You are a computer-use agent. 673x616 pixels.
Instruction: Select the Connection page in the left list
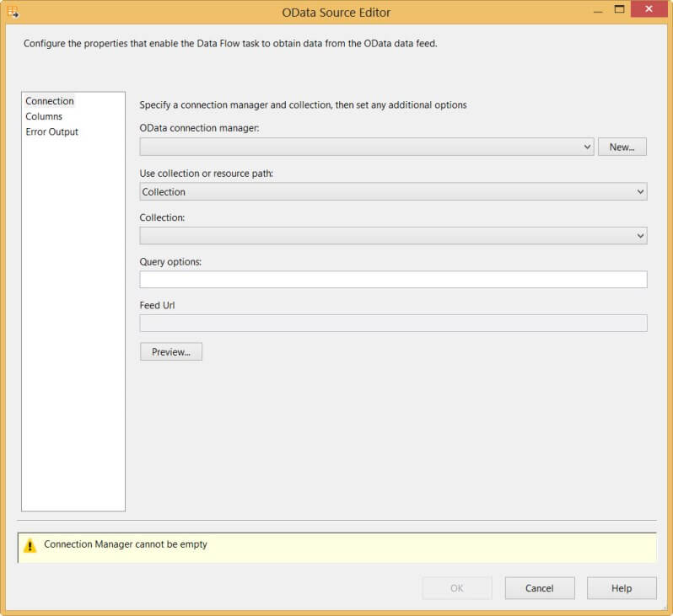pyautogui.click(x=50, y=101)
